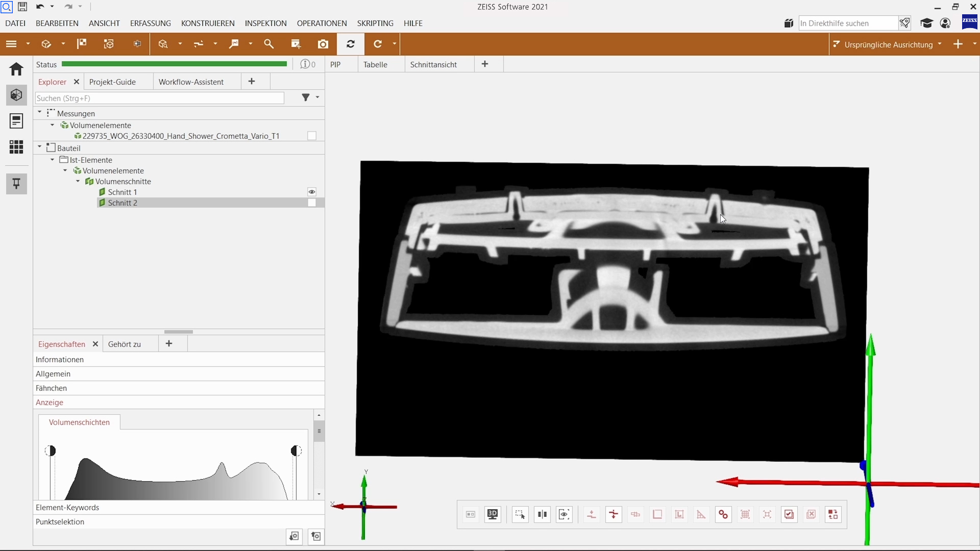Screen dimensions: 980x551
Task: Open the INSPEKTION menu
Action: click(265, 23)
